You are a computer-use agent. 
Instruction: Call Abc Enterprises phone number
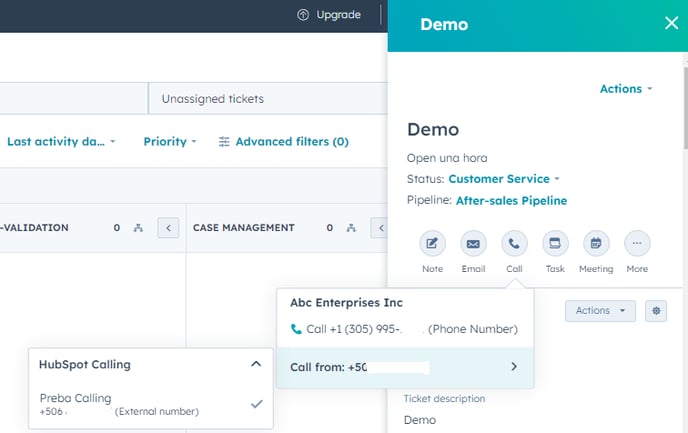403,329
